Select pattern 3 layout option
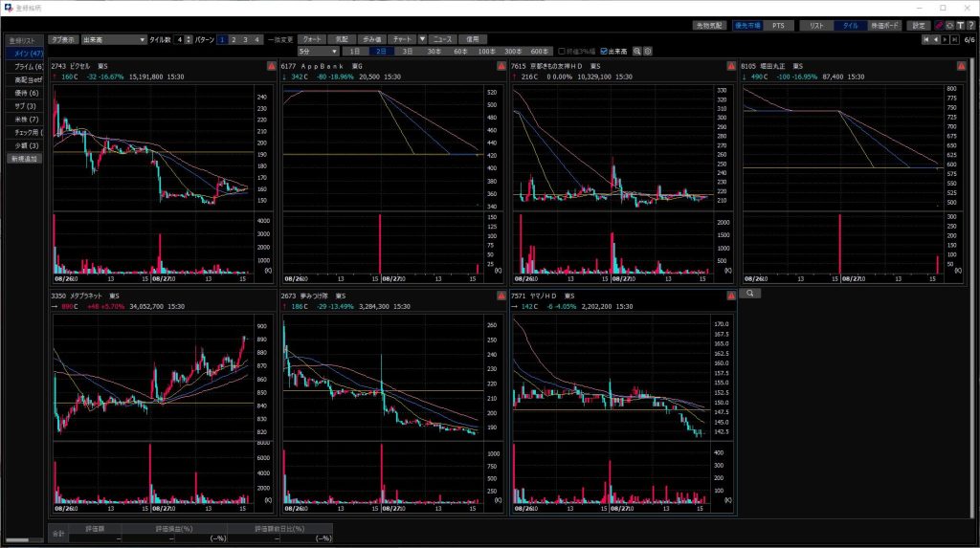Image resolution: width=980 pixels, height=548 pixels. 245,39
